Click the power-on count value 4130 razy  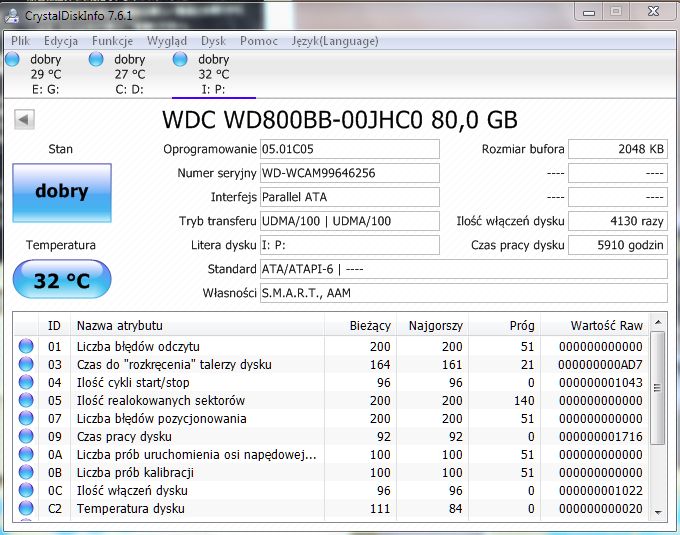tap(618, 221)
